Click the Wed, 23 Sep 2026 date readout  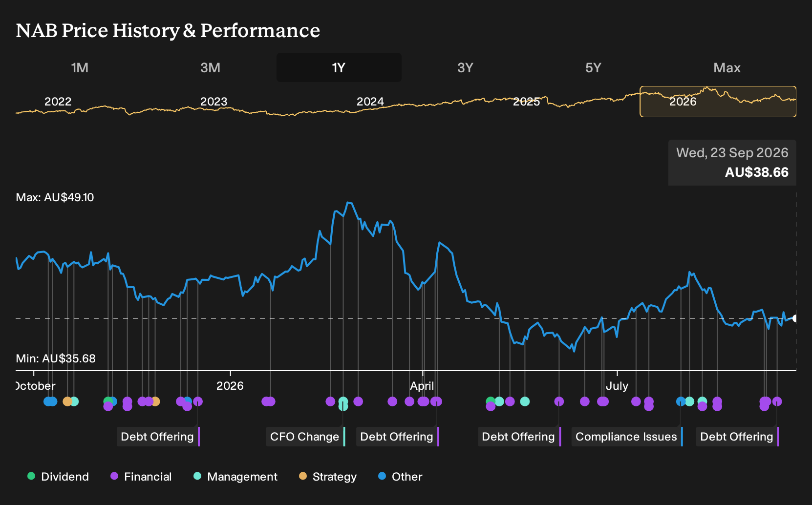click(732, 153)
